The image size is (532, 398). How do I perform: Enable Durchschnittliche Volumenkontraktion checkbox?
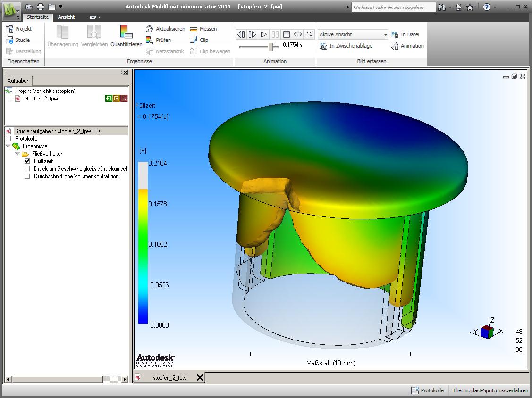coord(27,176)
